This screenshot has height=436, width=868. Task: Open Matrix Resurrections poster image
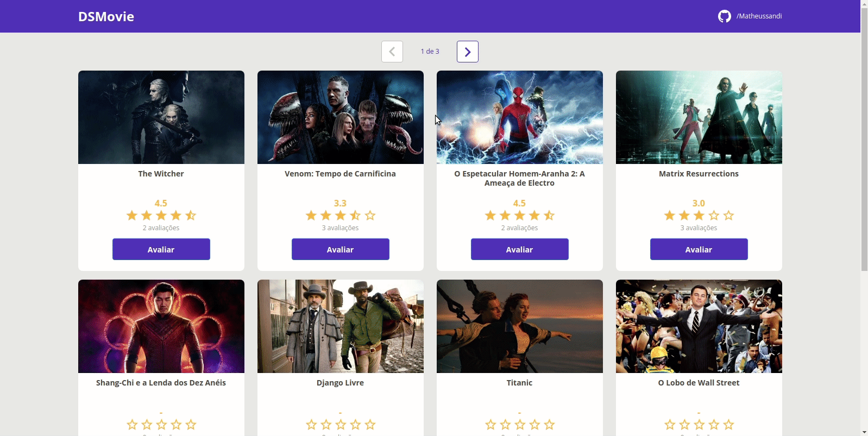click(699, 117)
